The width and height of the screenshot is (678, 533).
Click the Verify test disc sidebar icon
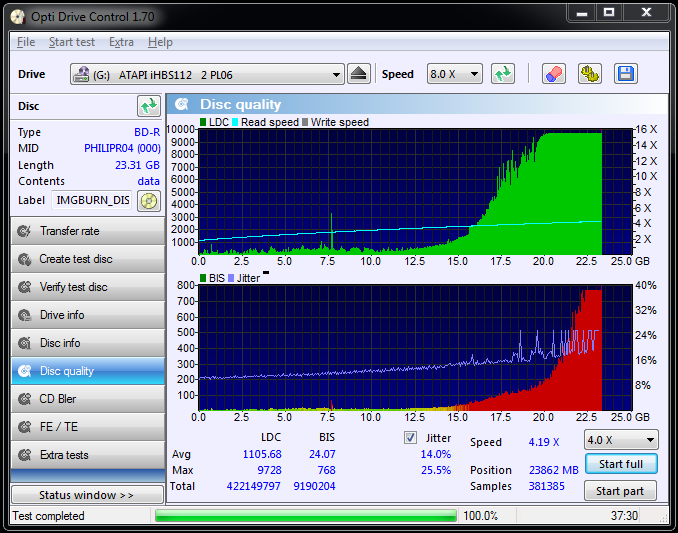point(24,287)
